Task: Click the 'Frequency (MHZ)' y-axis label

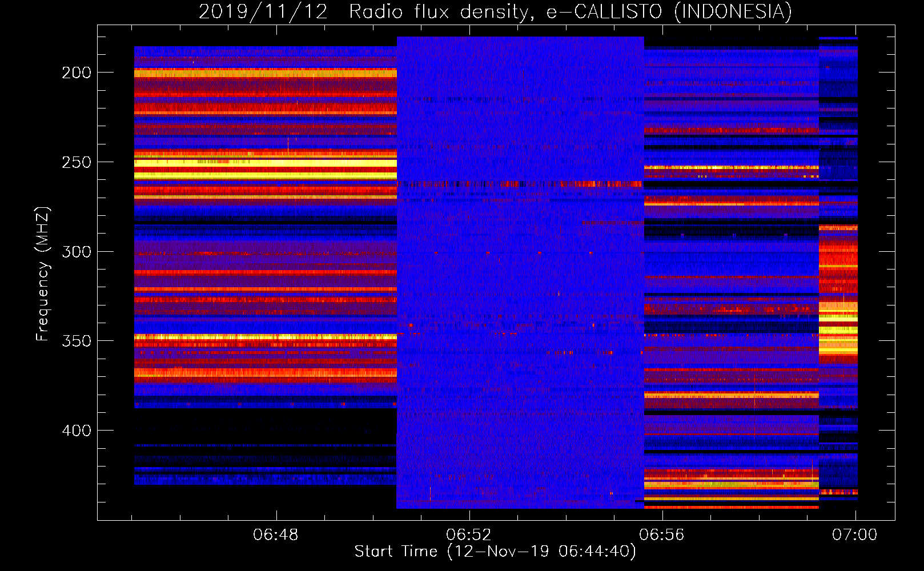Action: tap(43, 274)
